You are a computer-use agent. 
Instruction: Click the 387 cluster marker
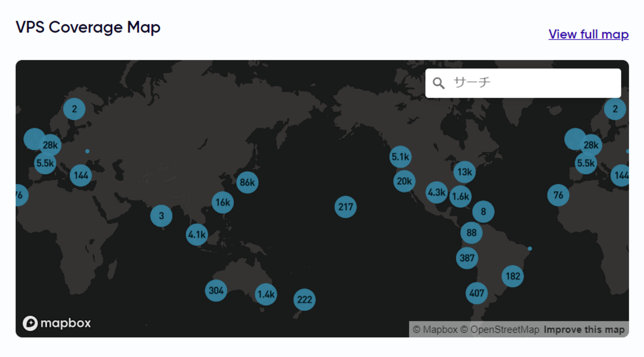coord(467,258)
